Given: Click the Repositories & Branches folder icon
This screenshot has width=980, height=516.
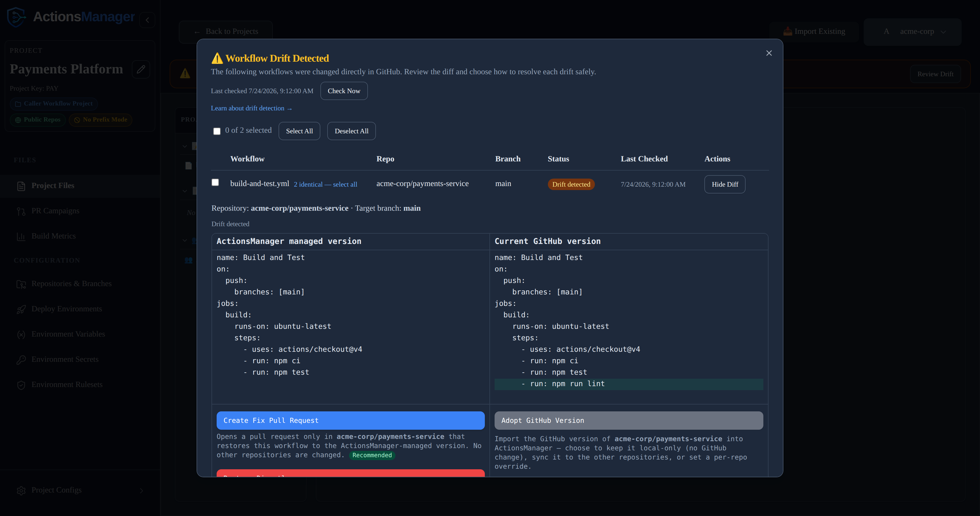Looking at the screenshot, I should tap(21, 284).
